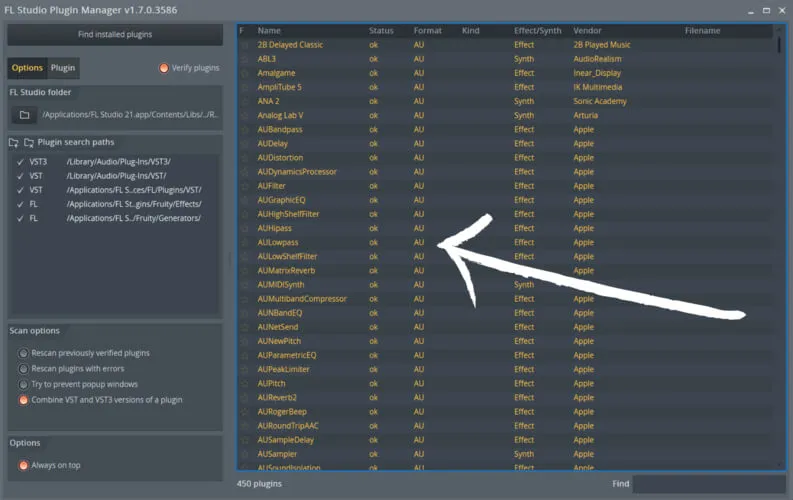
Task: Switch to the Plugin tab
Action: (x=63, y=68)
